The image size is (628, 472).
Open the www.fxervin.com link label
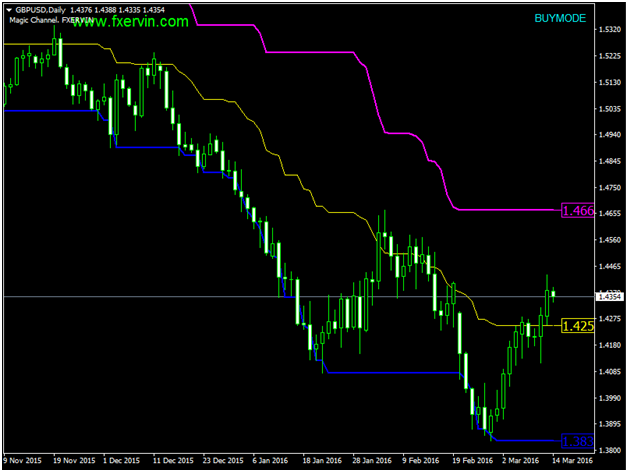(131, 22)
